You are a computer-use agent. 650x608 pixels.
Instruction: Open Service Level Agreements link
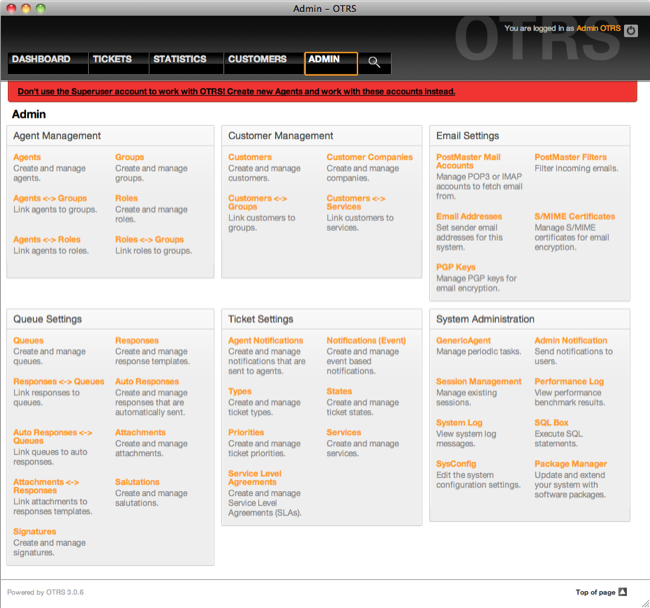255,477
